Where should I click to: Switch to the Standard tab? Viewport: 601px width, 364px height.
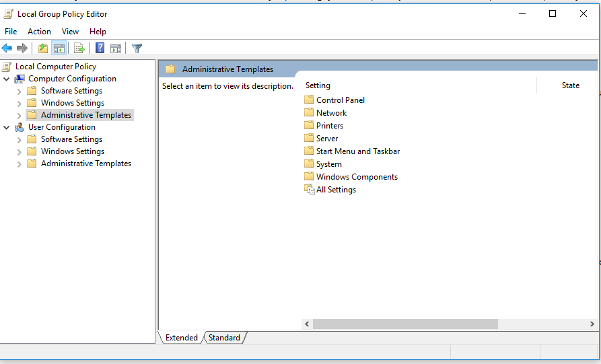click(224, 338)
